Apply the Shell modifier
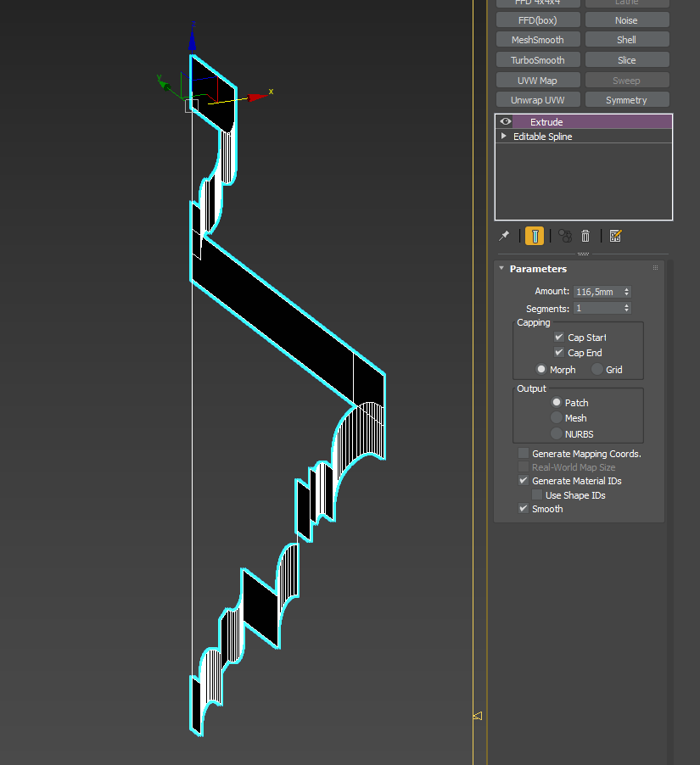700x765 pixels. pos(627,40)
